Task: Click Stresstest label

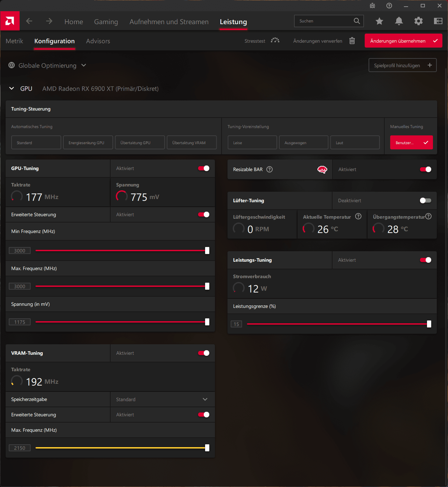Action: (255, 41)
